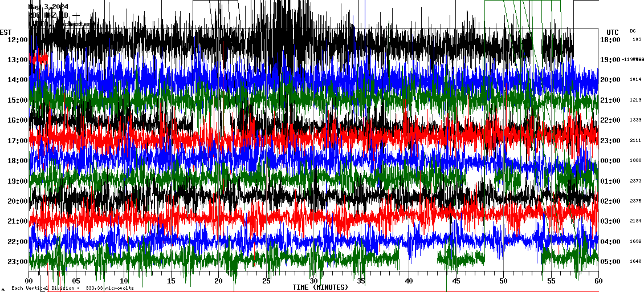This screenshot has width=644, height=296.
Task: Select the 45 minute axis marker
Action: (x=456, y=281)
